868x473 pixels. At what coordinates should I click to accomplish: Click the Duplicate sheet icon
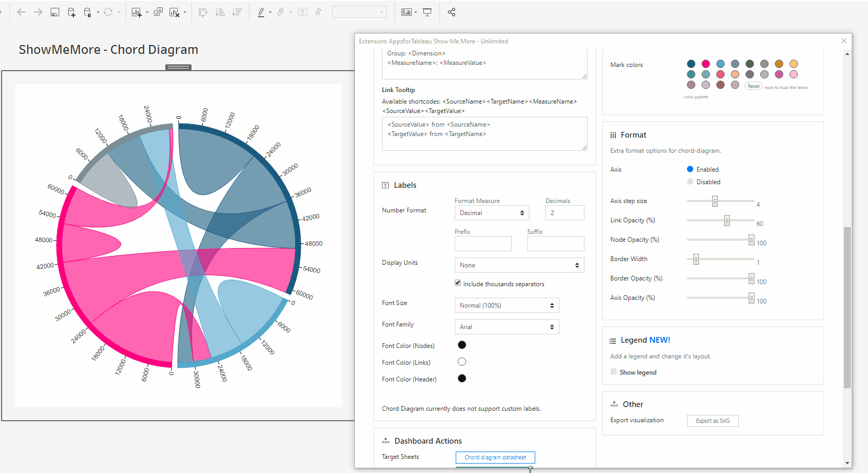(x=158, y=12)
